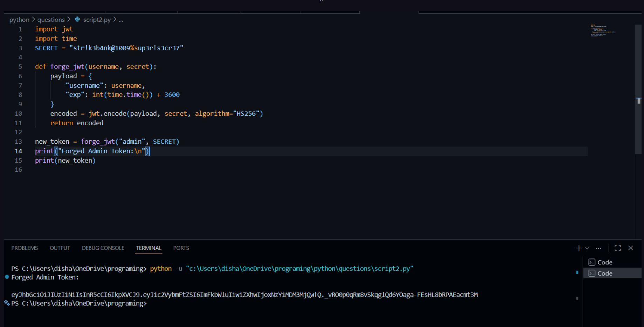Click the new terminal plus icon
Image resolution: width=644 pixels, height=327 pixels.
(x=579, y=248)
